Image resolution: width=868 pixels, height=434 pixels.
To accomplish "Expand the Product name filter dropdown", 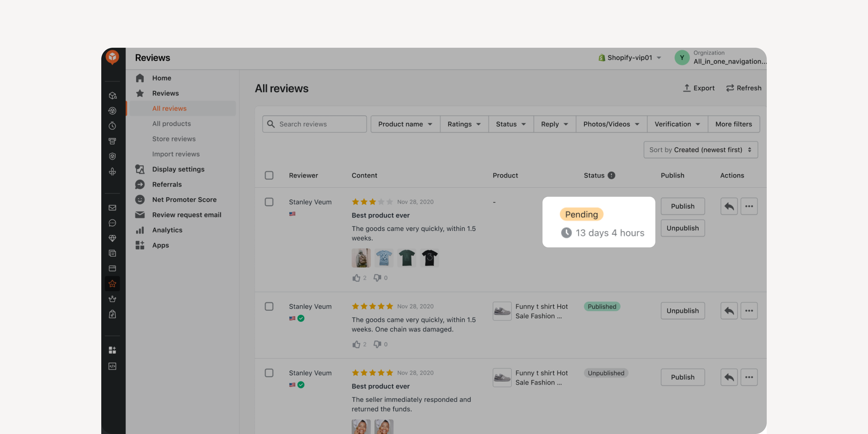I will pyautogui.click(x=405, y=124).
